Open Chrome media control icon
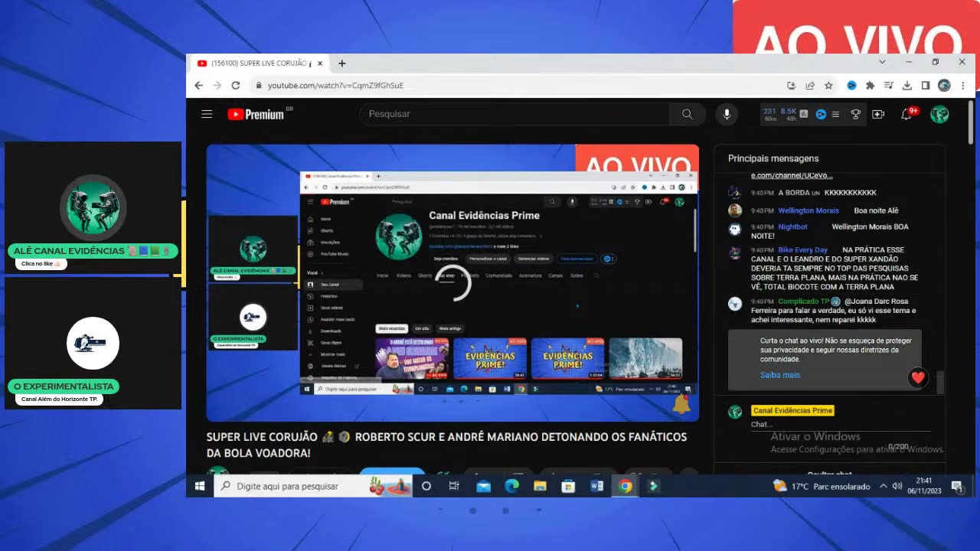This screenshot has height=551, width=980. [888, 85]
